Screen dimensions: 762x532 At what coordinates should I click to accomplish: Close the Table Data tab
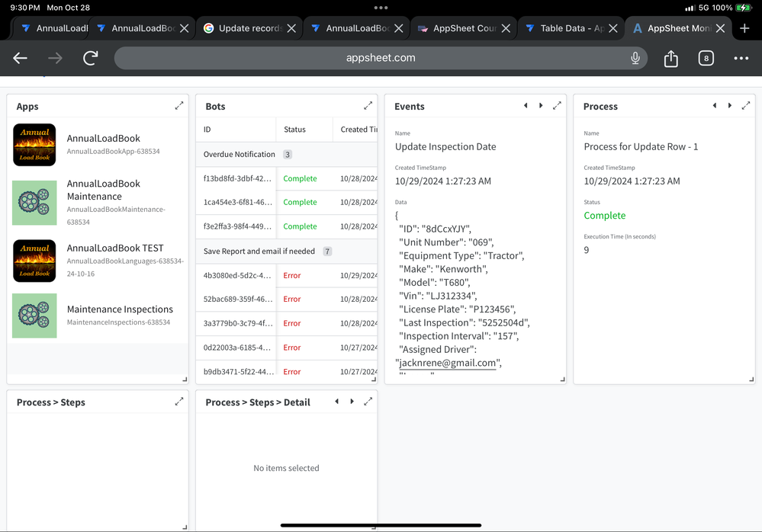613,28
